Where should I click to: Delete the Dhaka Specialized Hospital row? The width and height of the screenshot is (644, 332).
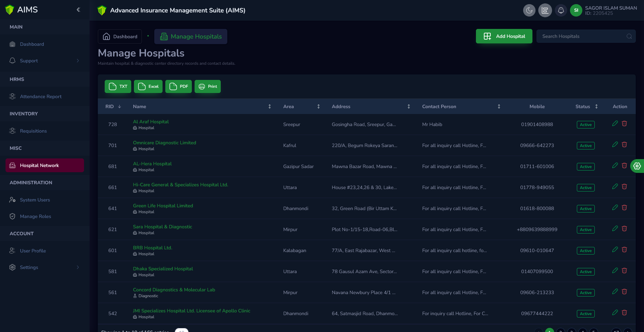[624, 271]
